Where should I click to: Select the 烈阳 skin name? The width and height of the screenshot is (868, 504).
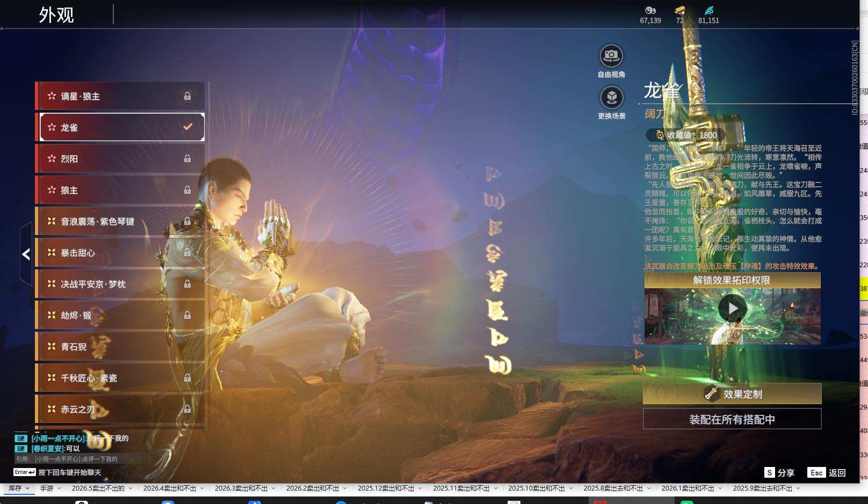click(x=69, y=159)
